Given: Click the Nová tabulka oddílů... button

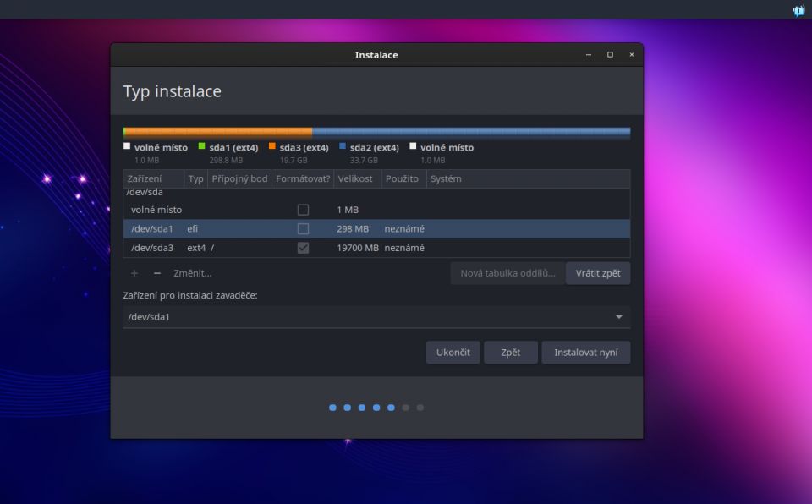Looking at the screenshot, I should 507,273.
